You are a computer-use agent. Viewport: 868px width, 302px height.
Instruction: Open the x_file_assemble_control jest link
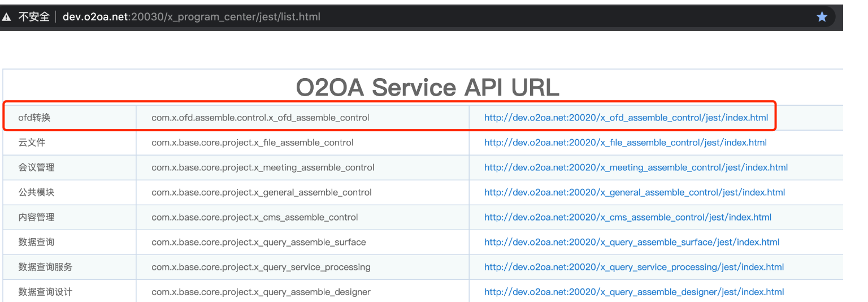click(625, 143)
